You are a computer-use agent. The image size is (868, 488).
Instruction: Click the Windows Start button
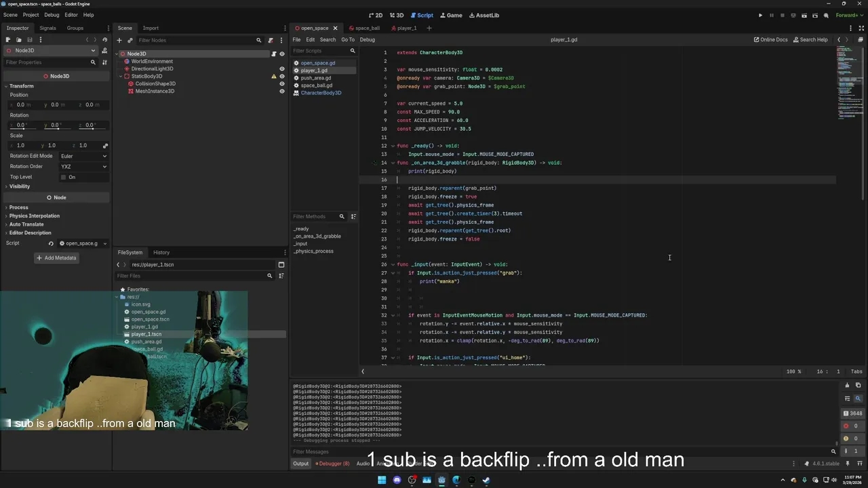382,480
